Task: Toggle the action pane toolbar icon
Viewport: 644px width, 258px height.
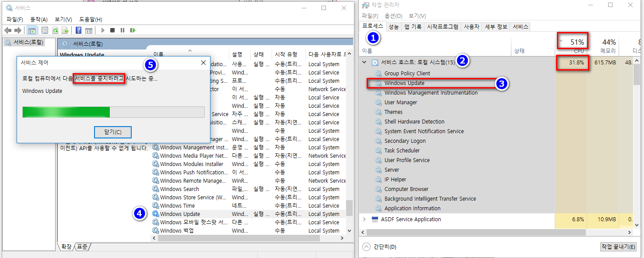Action: 89,30
